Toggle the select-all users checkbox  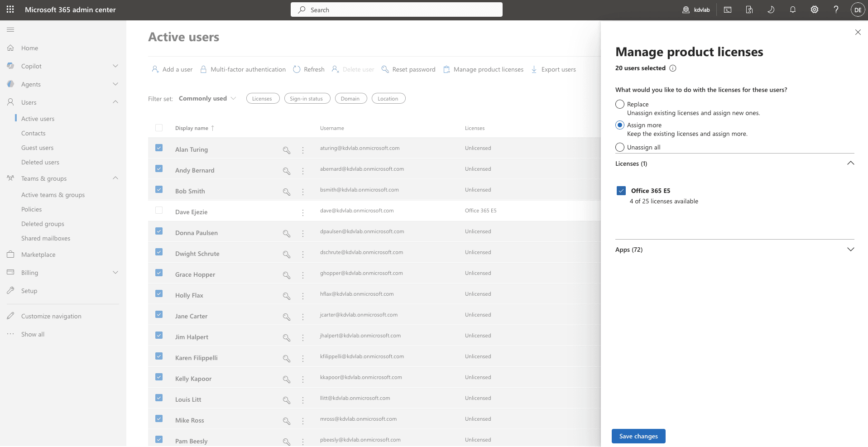pyautogui.click(x=159, y=128)
